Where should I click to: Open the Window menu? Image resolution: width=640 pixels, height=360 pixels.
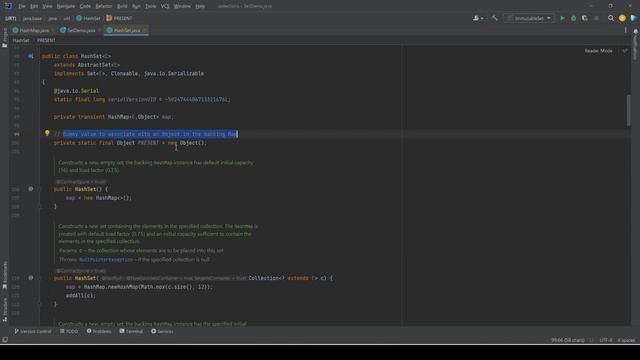[182, 6]
